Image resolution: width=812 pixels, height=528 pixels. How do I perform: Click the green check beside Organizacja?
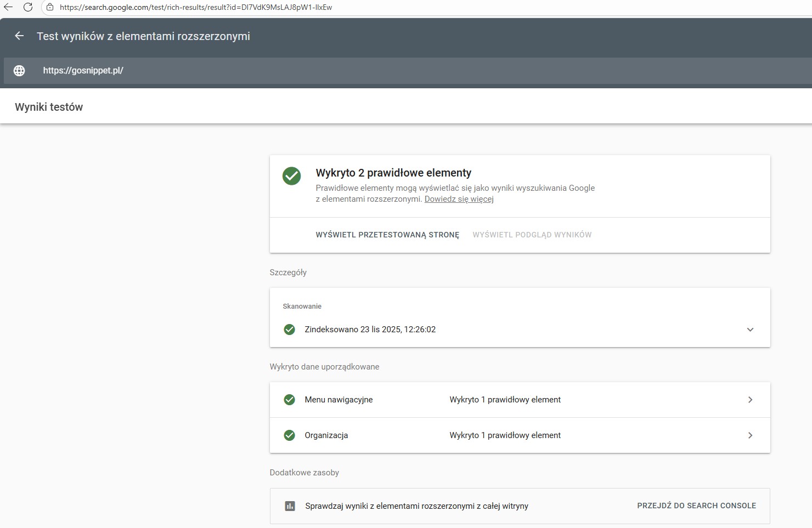(x=289, y=435)
